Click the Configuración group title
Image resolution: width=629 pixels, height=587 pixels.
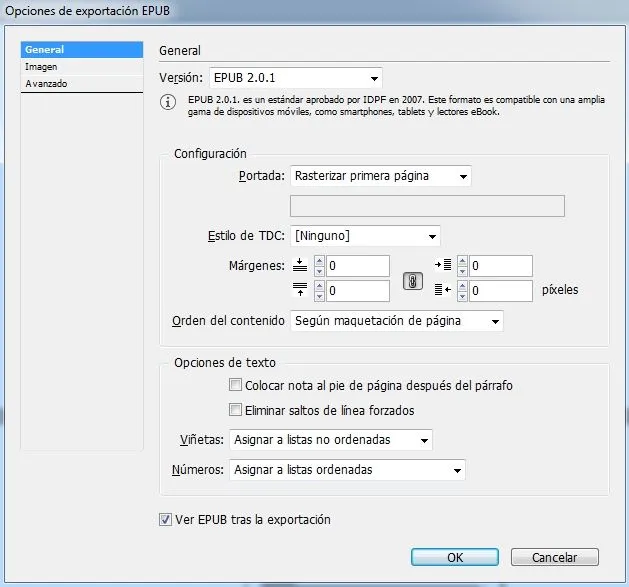[x=210, y=154]
